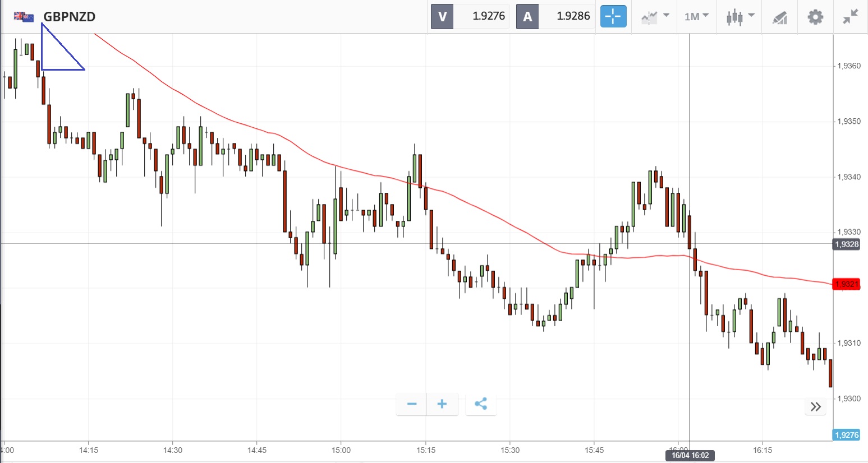Collapse chart from full screen
Screen dimensions: 868x463
pos(851,17)
